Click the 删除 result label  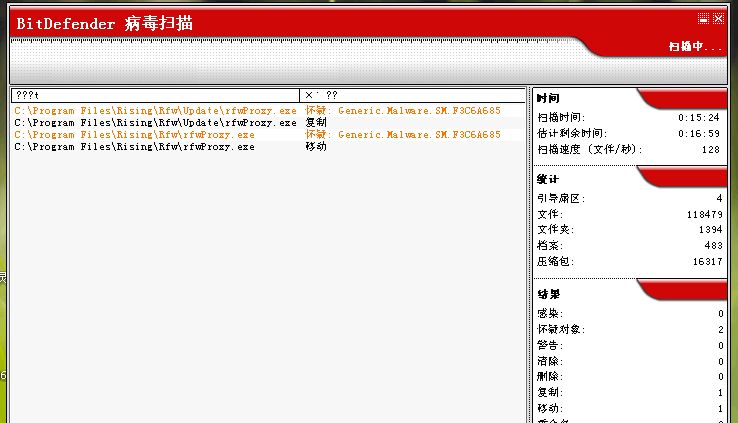[x=550, y=376]
